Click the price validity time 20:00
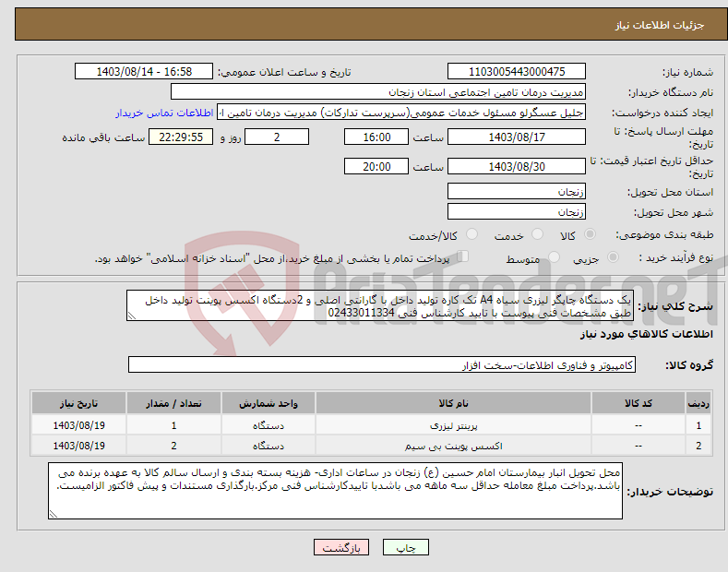728x572 pixels. pos(376,166)
